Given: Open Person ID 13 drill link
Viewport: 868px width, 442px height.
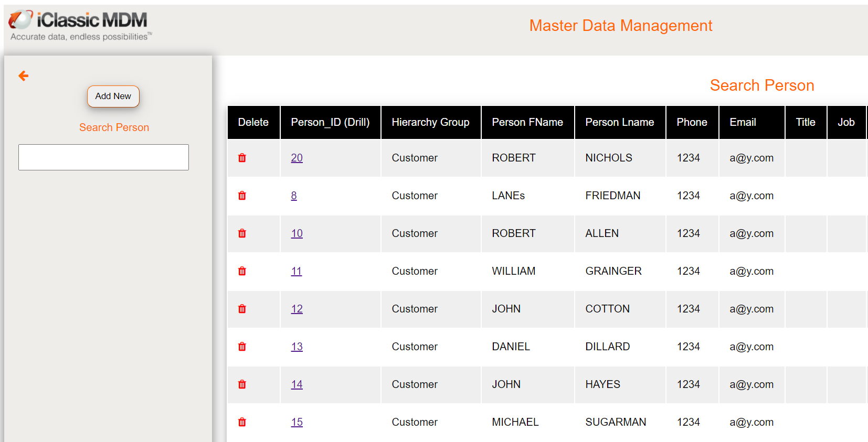Looking at the screenshot, I should 297,347.
